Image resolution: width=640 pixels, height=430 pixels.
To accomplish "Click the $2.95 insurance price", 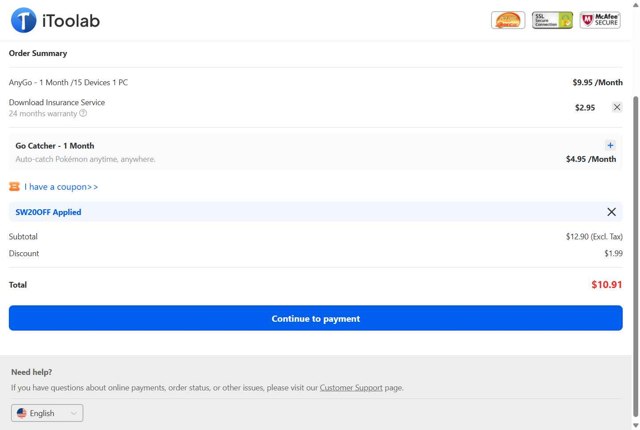I will click(585, 108).
